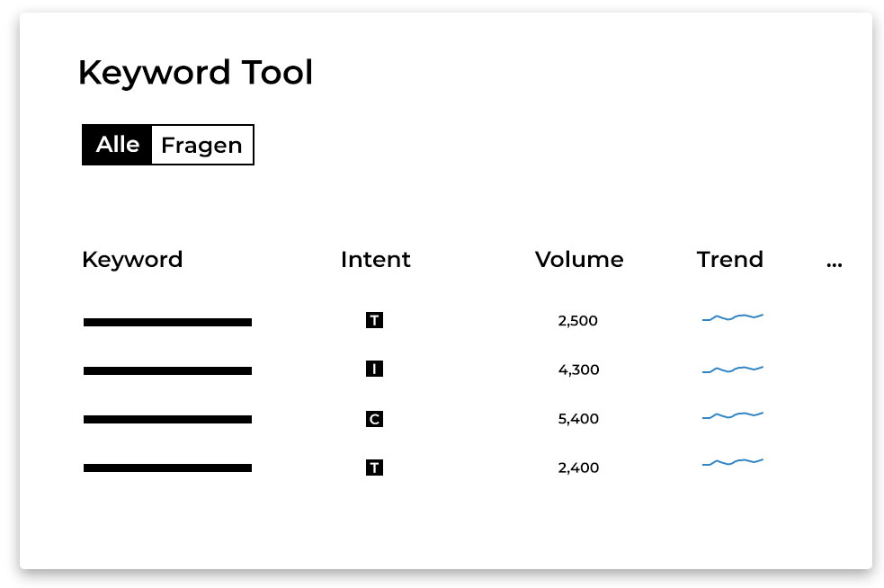The height and width of the screenshot is (588, 884).
Task: Open the keyword with 4,300 volume
Action: point(167,371)
